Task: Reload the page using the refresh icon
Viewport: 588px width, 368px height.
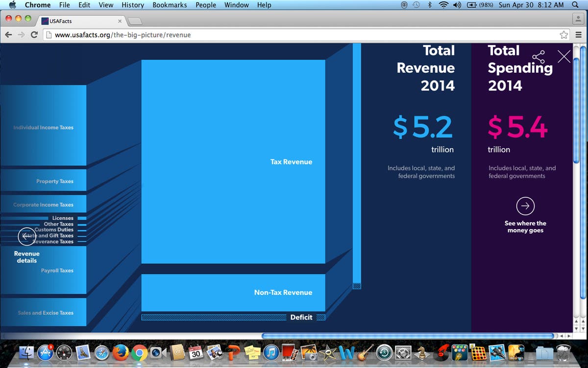Action: (34, 35)
